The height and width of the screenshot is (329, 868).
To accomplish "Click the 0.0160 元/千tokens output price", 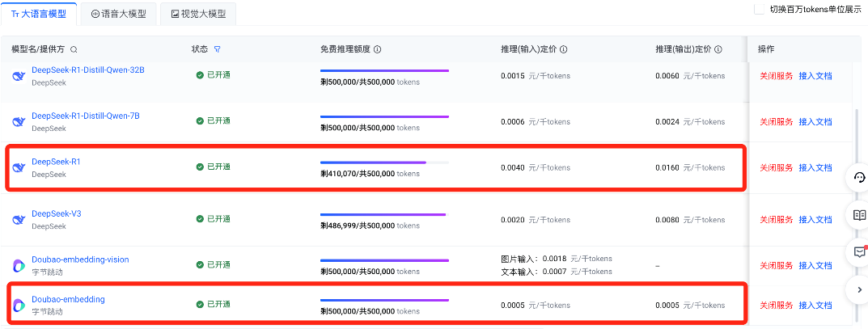I will pos(690,167).
